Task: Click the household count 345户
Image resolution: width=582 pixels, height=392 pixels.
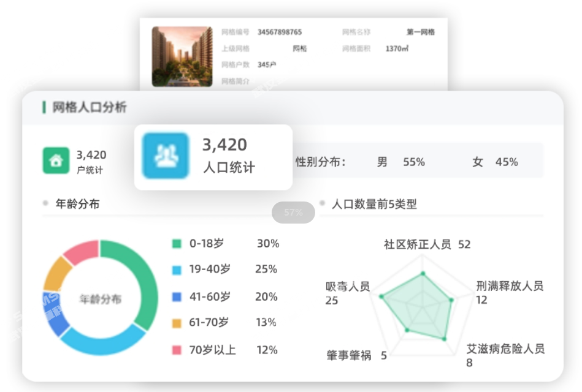Action: click(267, 65)
